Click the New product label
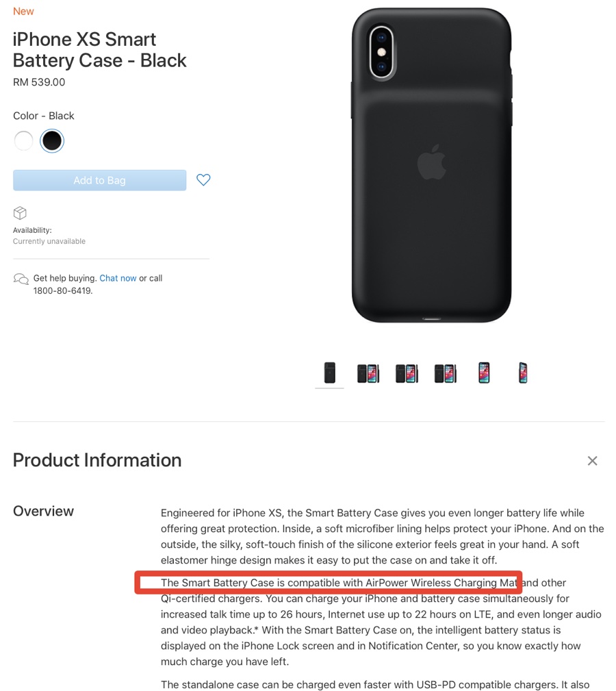The width and height of the screenshot is (616, 691). [23, 11]
